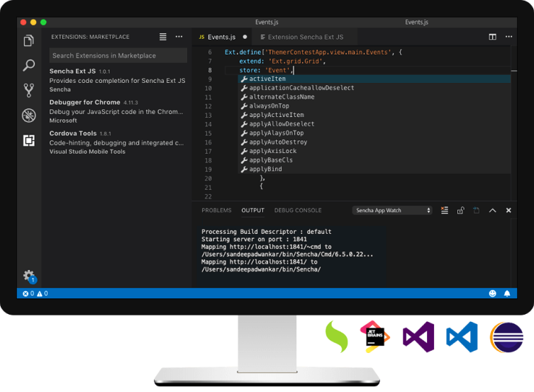The width and height of the screenshot is (534, 392).
Task: Select output channel Sencha App Watch dropdown
Action: [392, 211]
